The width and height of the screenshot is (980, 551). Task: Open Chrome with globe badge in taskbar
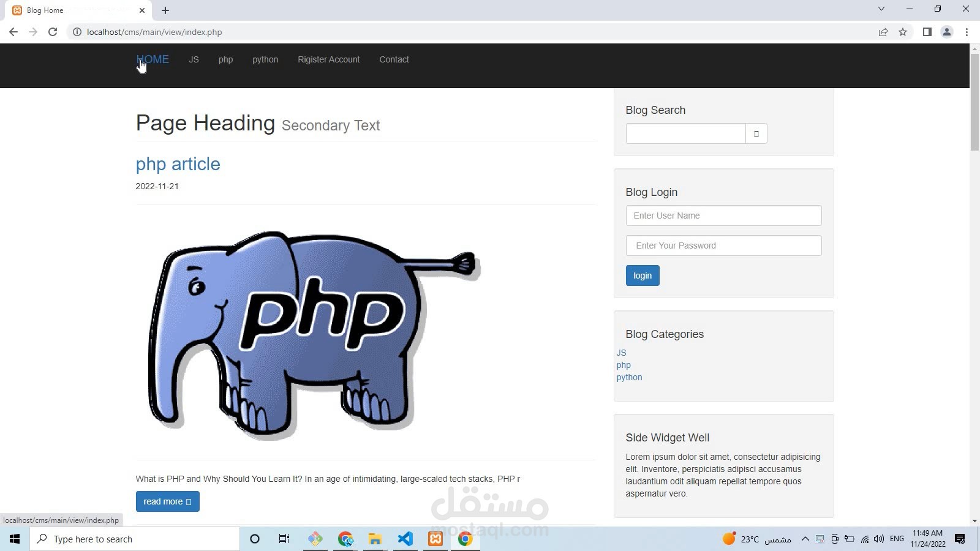point(345,539)
